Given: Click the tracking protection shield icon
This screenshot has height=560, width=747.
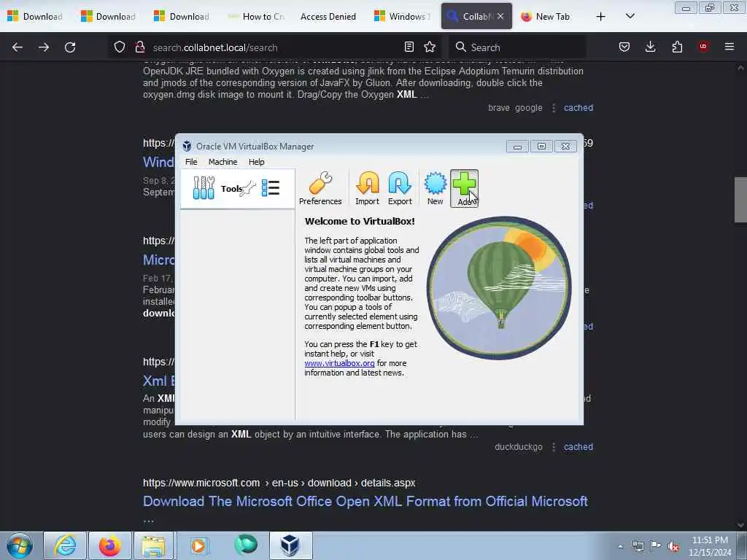Looking at the screenshot, I should coord(120,47).
